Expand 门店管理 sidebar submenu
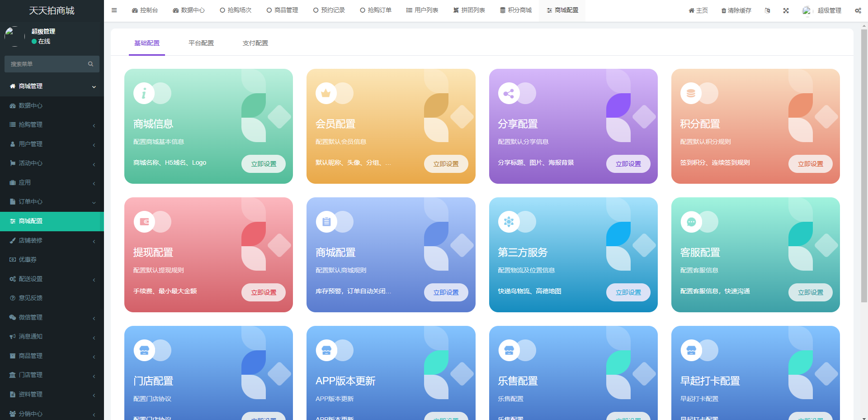The image size is (868, 420). click(52, 375)
